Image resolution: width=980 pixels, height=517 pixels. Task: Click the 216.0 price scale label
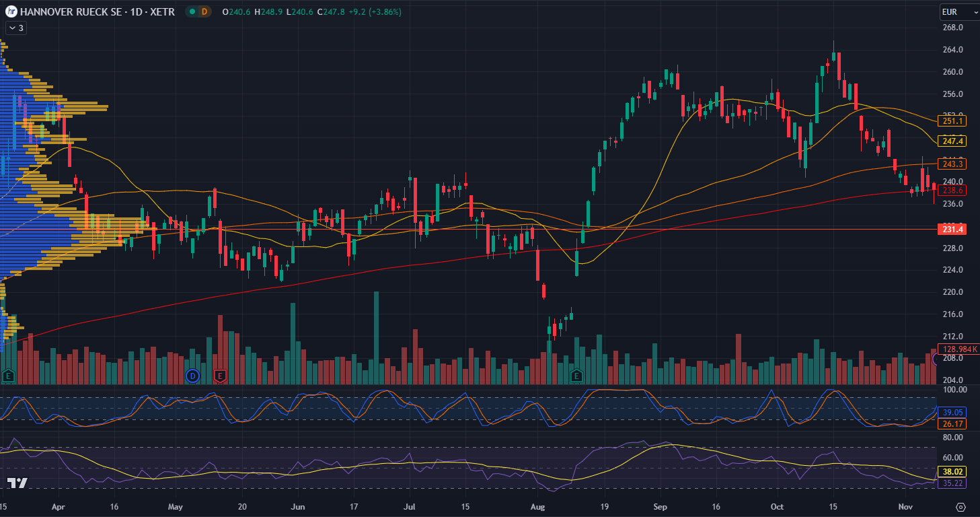coord(954,314)
